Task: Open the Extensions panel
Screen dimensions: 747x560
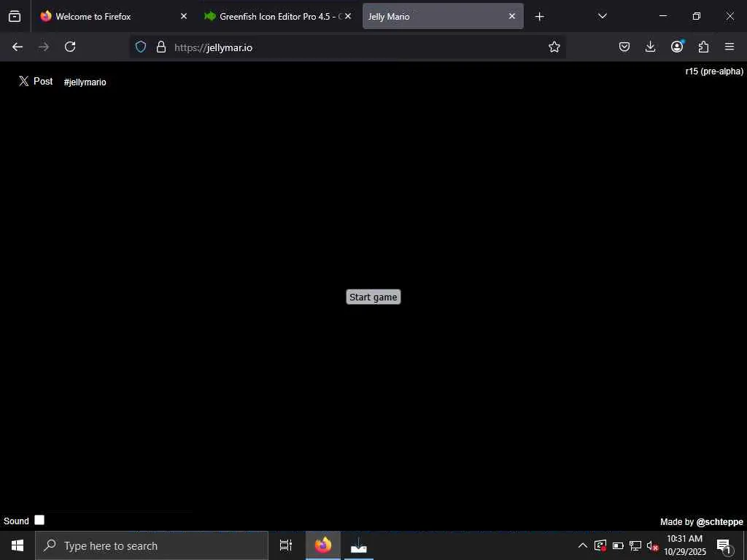Action: [x=703, y=47]
